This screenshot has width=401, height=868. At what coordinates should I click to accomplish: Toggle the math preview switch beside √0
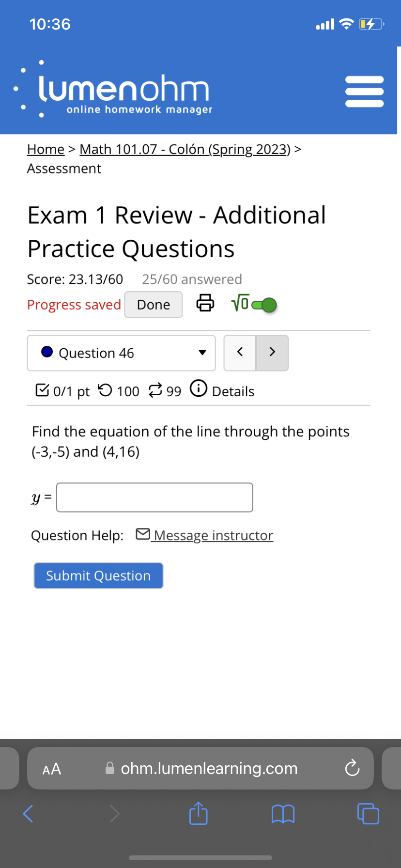[264, 304]
